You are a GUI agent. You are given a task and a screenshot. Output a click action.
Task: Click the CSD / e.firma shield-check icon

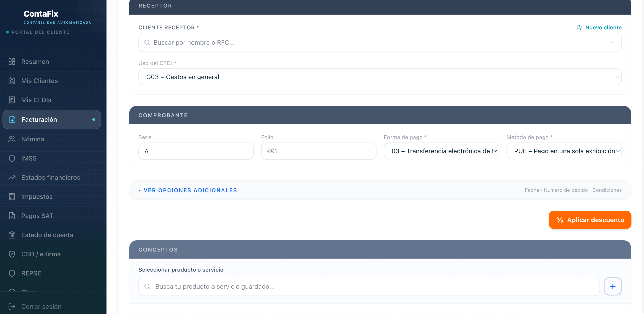pyautogui.click(x=12, y=254)
